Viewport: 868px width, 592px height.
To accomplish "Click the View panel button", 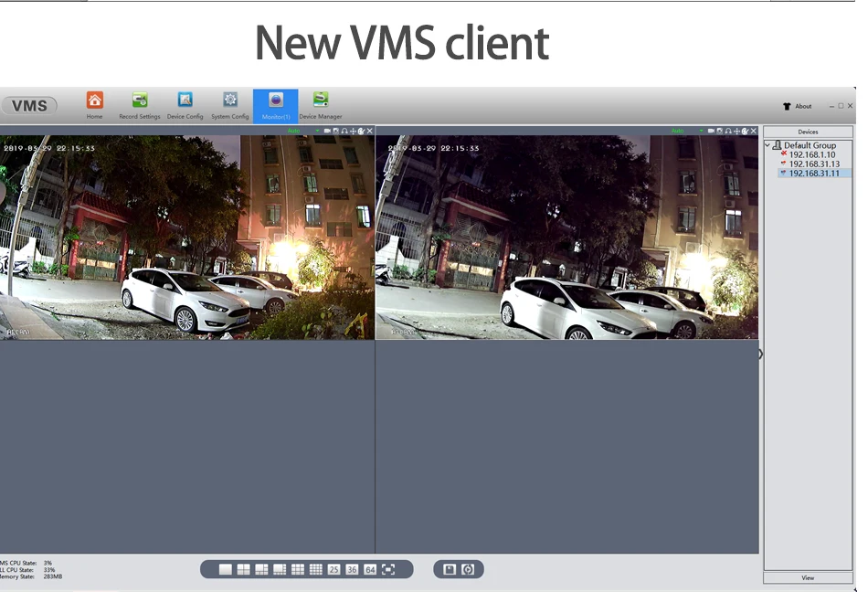I will [808, 577].
